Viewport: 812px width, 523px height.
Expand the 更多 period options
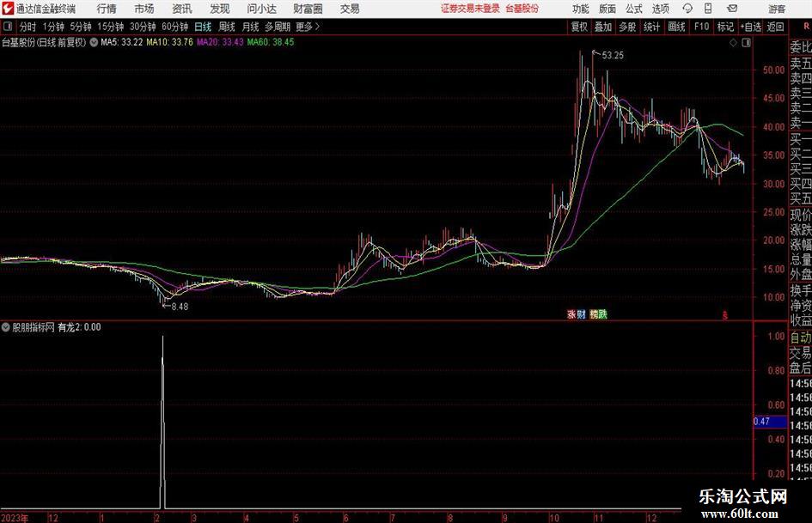(x=308, y=27)
